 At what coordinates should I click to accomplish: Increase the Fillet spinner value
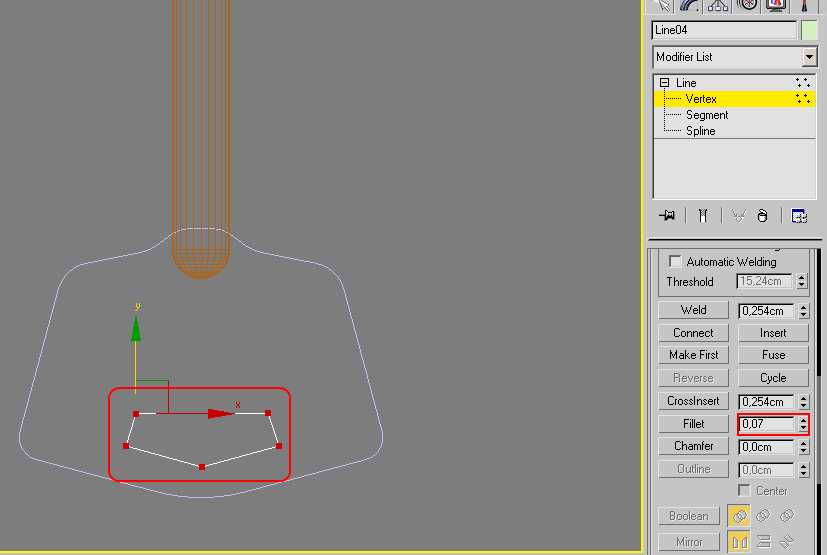[803, 420]
